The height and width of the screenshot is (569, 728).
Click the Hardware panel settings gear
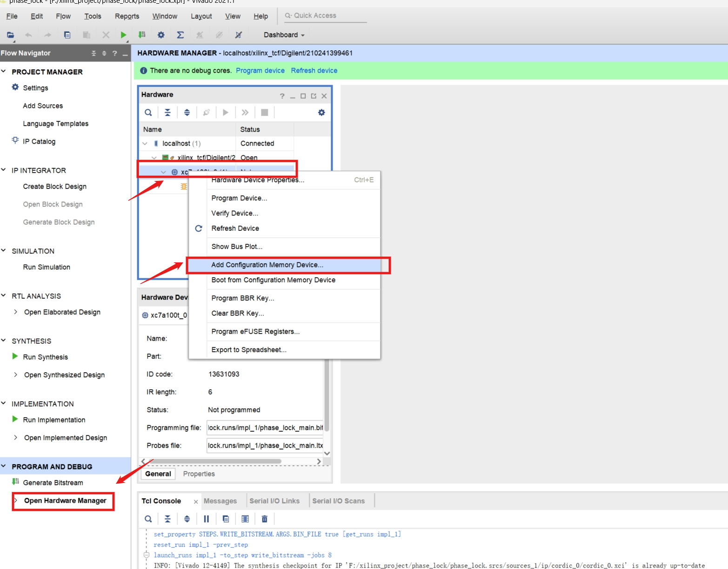321,113
